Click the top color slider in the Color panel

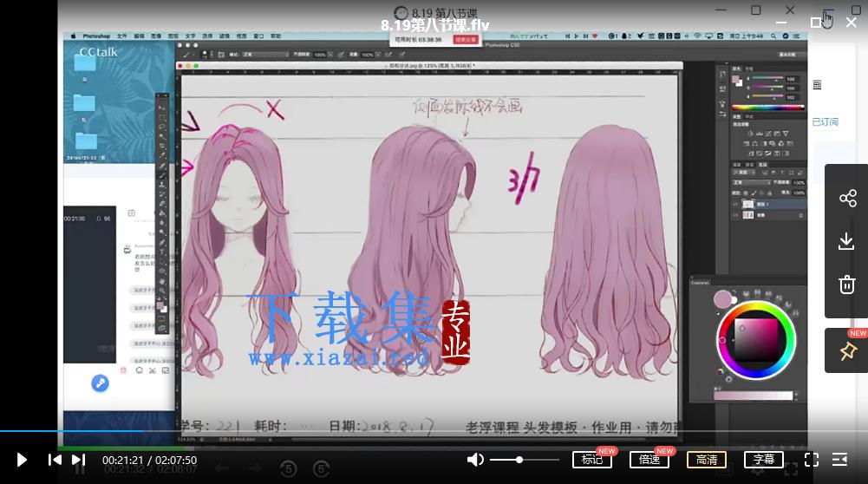coord(767,79)
